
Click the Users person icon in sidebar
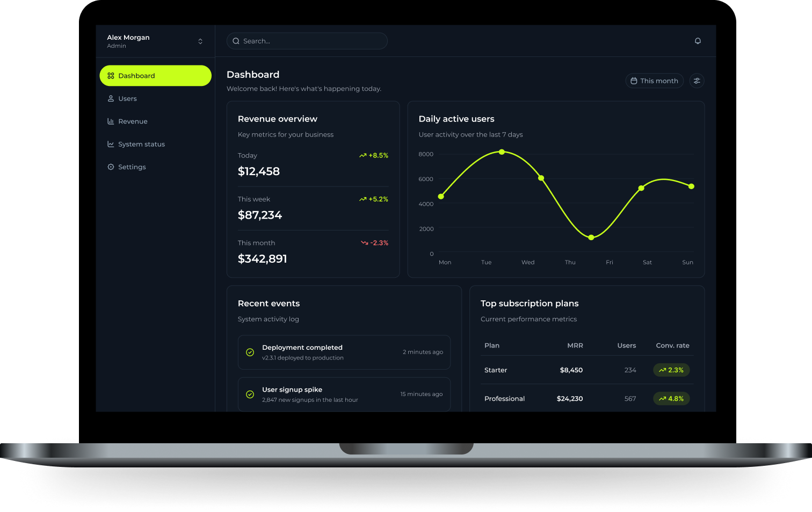coord(111,98)
